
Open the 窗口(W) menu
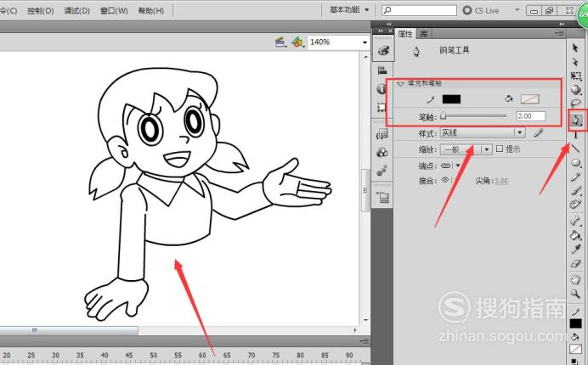tap(114, 10)
